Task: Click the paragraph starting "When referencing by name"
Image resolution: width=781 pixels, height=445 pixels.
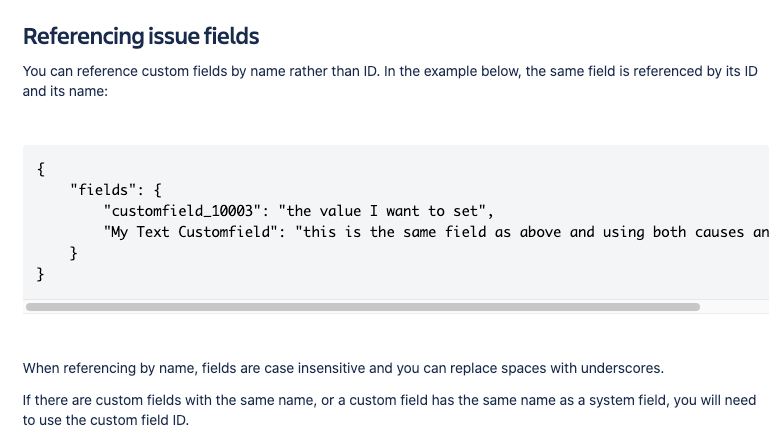Action: click(343, 368)
